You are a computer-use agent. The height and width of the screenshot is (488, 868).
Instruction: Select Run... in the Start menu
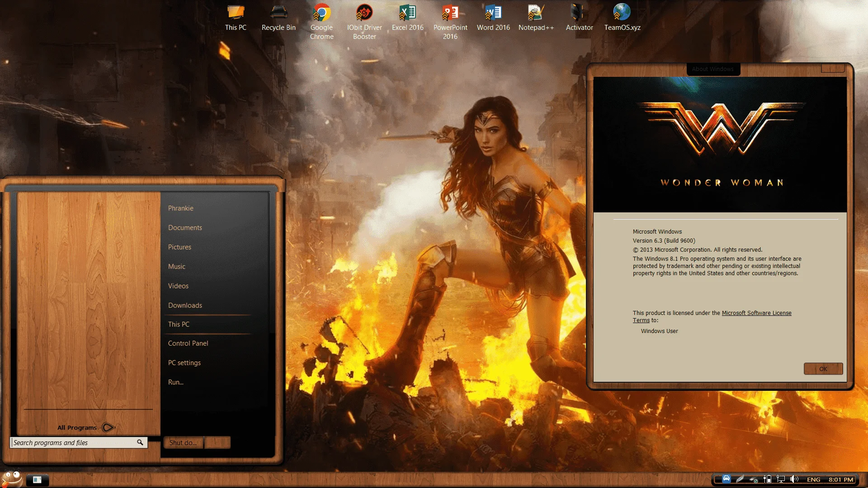point(176,382)
